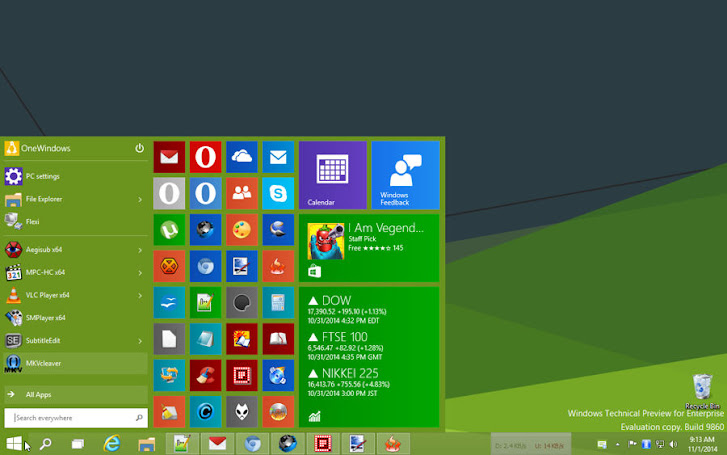This screenshot has width=727, height=455.
Task: Open the People tile
Action: pyautogui.click(x=242, y=193)
